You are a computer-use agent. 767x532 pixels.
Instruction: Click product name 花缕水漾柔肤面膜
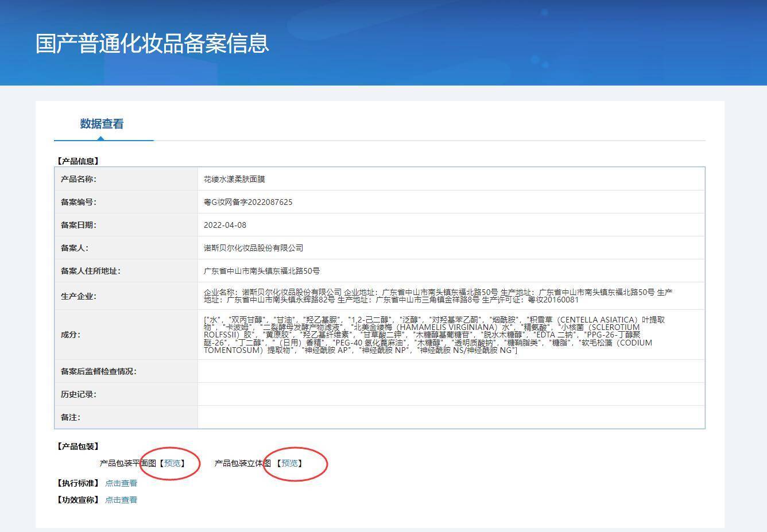[x=234, y=179]
